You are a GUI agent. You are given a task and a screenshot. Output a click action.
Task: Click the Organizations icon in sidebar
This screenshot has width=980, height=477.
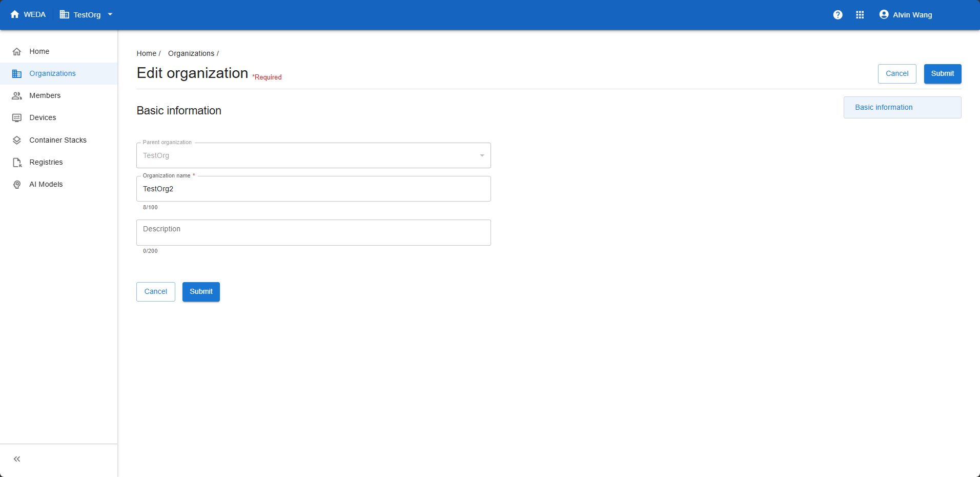[x=17, y=73]
